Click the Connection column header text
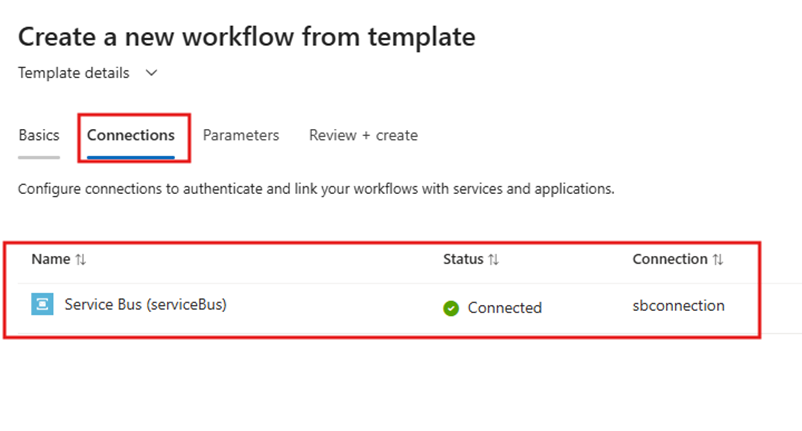 point(670,259)
